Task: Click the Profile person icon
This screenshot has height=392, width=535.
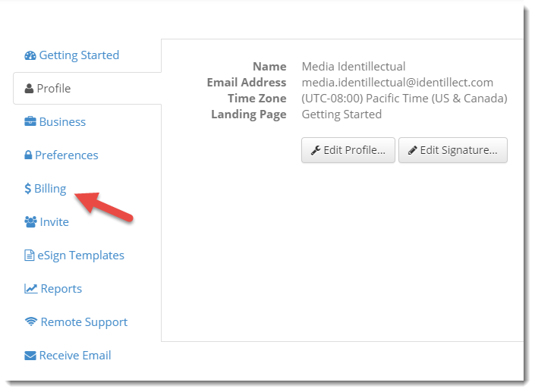Action: 30,89
